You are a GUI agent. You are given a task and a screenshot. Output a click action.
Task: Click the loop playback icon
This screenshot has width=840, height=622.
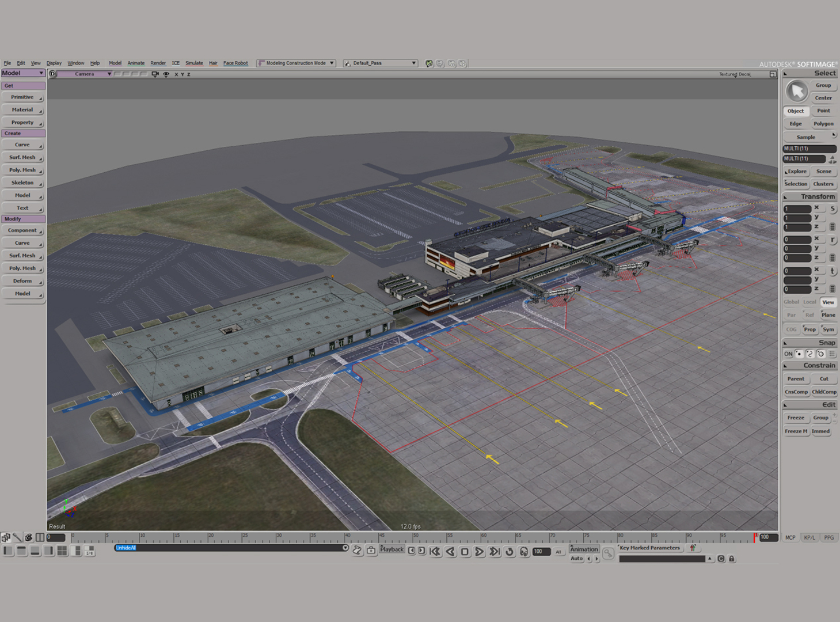click(510, 552)
